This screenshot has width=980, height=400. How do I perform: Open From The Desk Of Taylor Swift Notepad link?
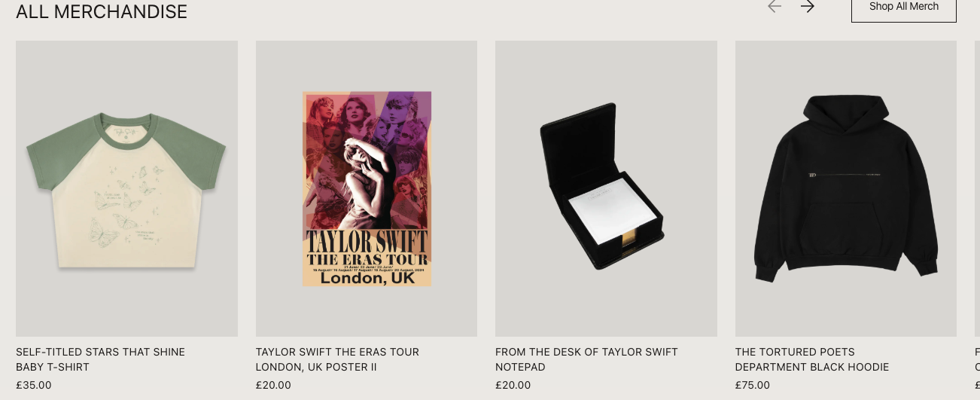[586, 359]
